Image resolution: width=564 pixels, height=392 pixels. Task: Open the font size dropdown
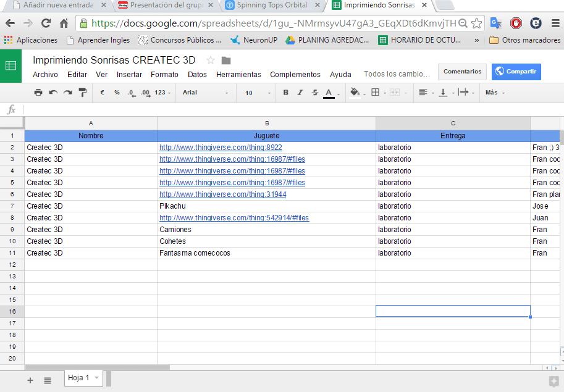tap(255, 93)
